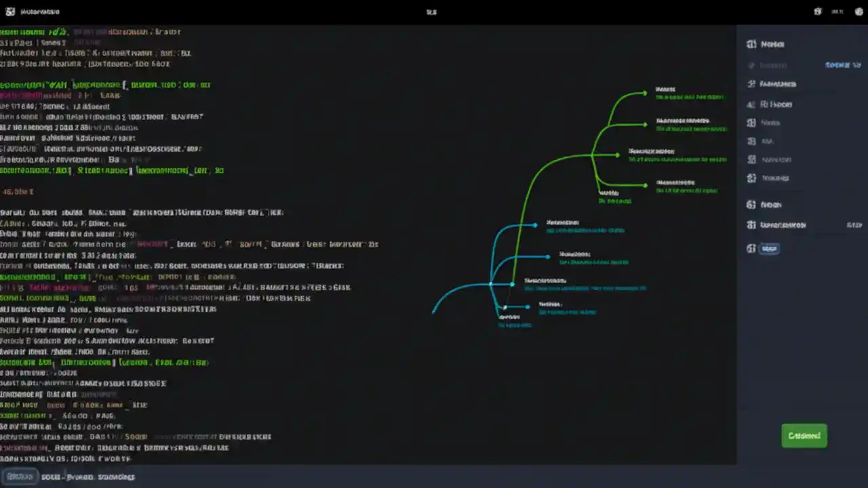
Task: Open the center menu item in the top bar
Action: pos(431,12)
